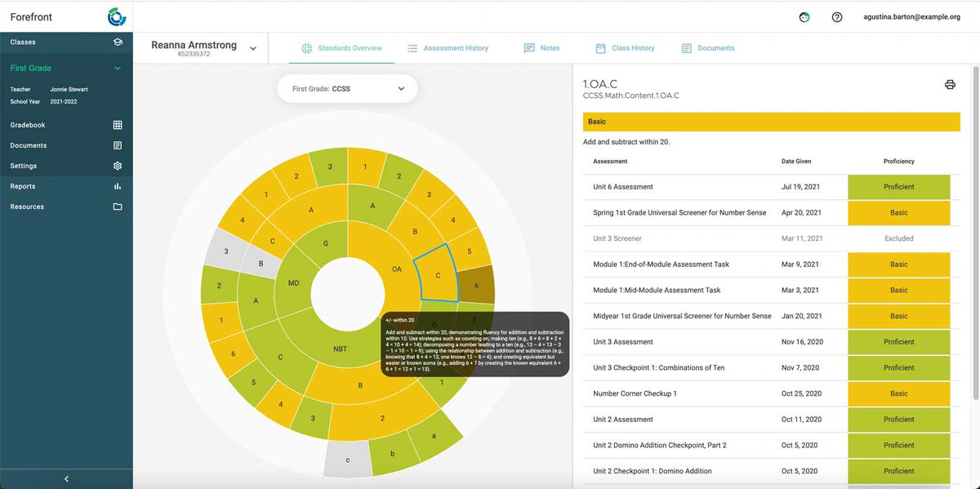Screen dimensions: 980x489
Task: Open Classes via graduation cap icon
Action: [x=118, y=42]
